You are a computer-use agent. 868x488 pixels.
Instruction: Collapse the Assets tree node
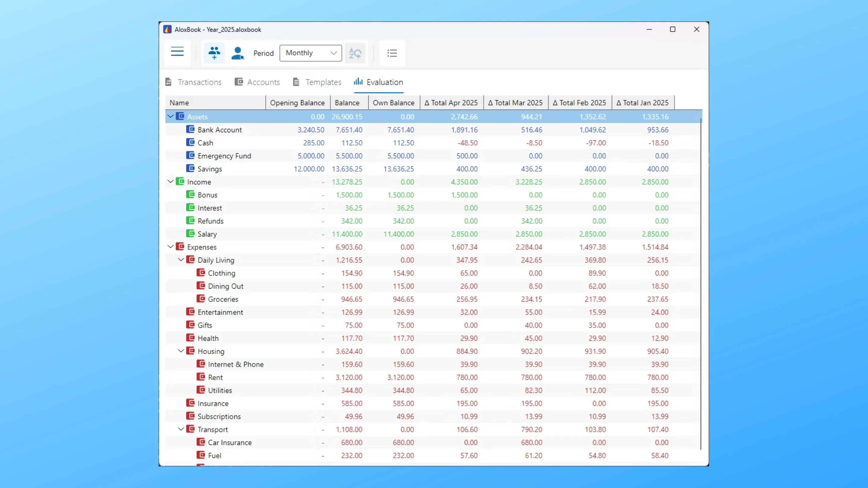tap(171, 116)
